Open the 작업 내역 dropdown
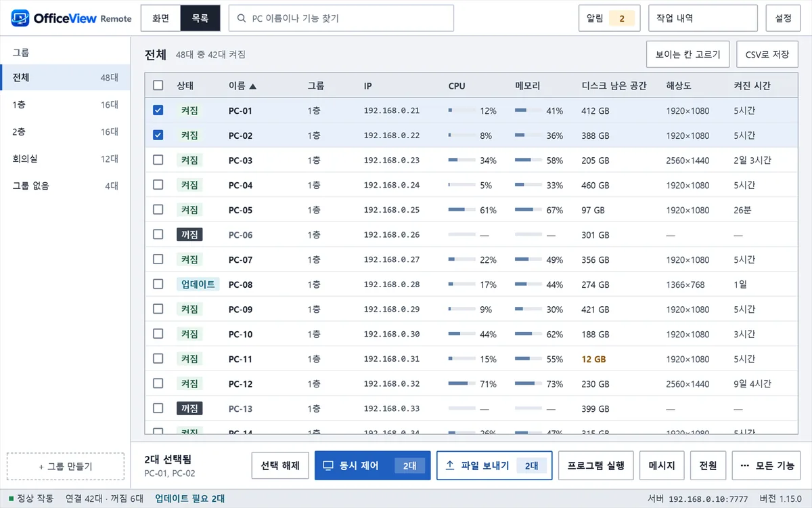Viewport: 812px width, 508px height. click(x=702, y=18)
